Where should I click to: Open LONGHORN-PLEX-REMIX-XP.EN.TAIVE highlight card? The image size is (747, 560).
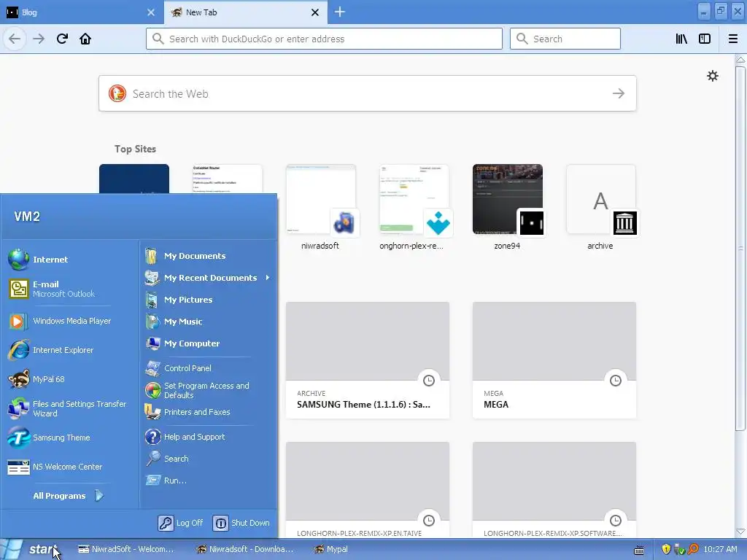point(368,491)
